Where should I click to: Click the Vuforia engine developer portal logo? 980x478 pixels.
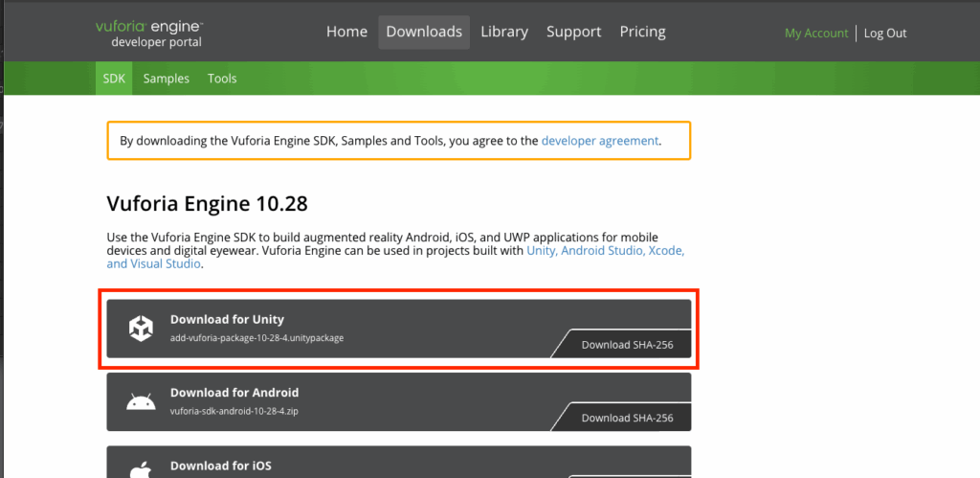(x=149, y=34)
